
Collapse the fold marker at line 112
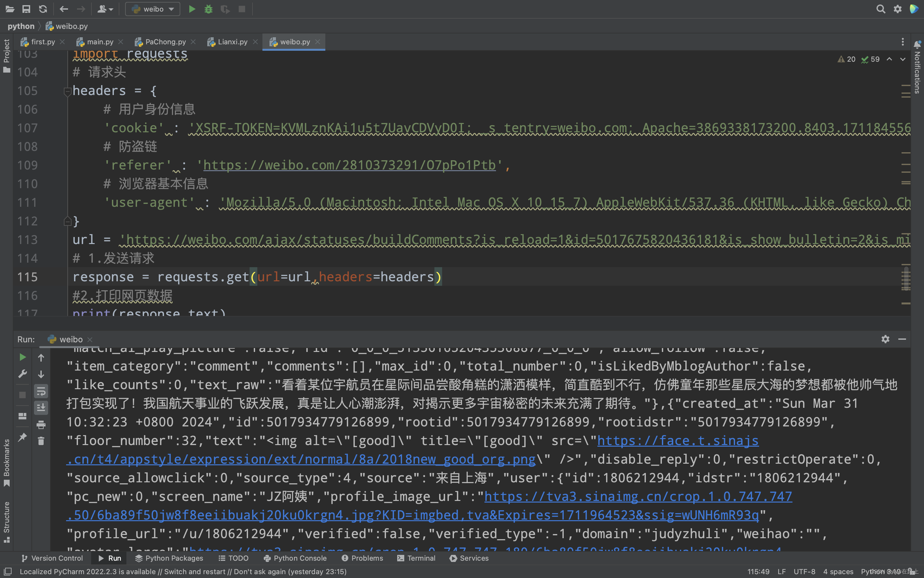tap(68, 221)
